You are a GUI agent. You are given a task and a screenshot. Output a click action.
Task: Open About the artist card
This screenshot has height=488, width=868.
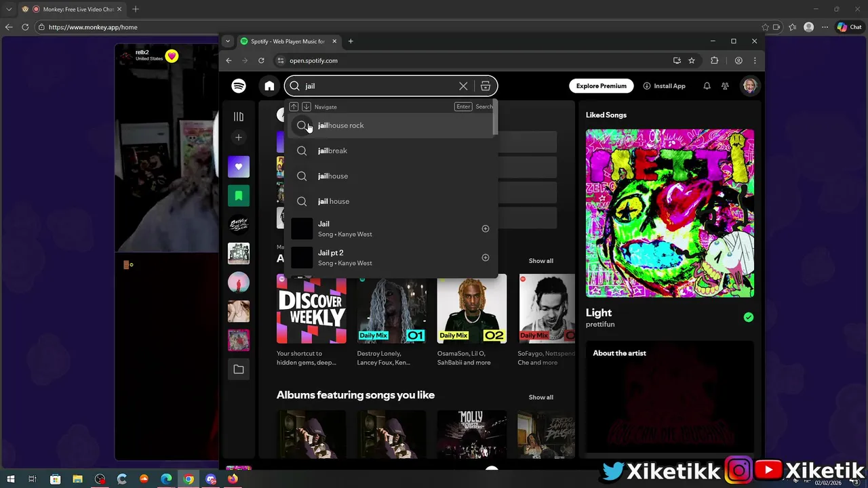[x=670, y=396]
